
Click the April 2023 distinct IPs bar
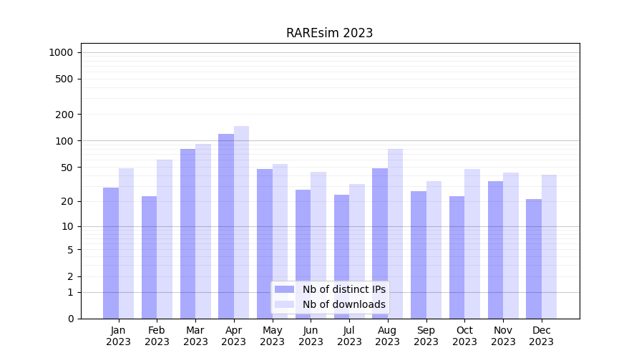click(x=226, y=226)
